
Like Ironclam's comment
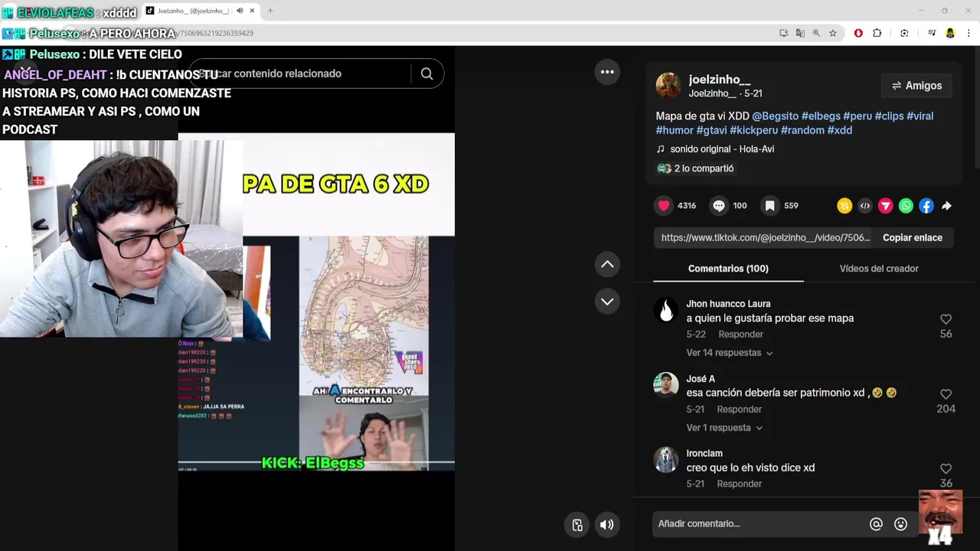946,468
